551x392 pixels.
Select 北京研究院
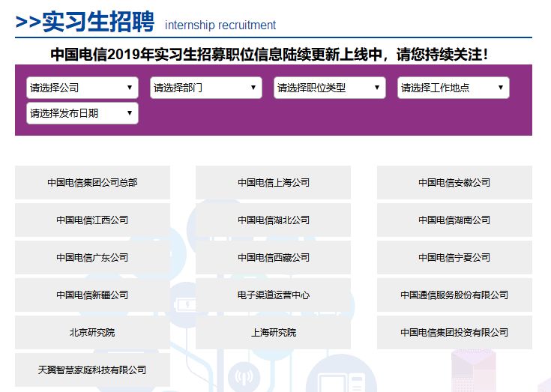[x=92, y=333]
